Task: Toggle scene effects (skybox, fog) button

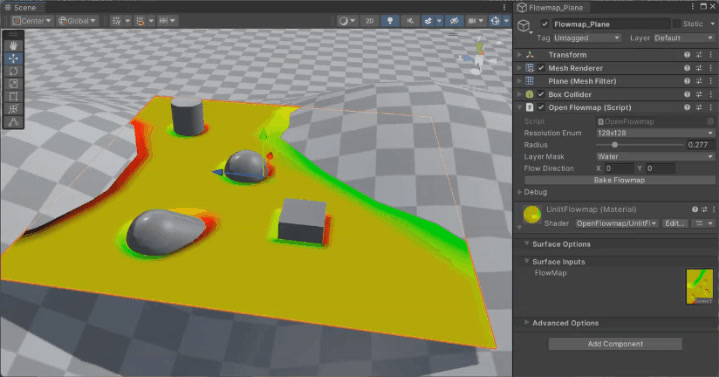Action: (428, 21)
